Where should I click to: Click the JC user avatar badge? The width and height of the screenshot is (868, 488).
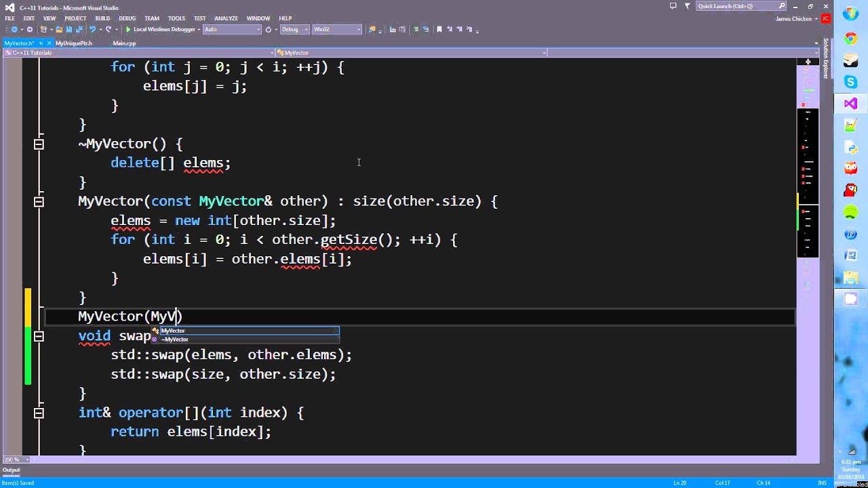[x=826, y=18]
